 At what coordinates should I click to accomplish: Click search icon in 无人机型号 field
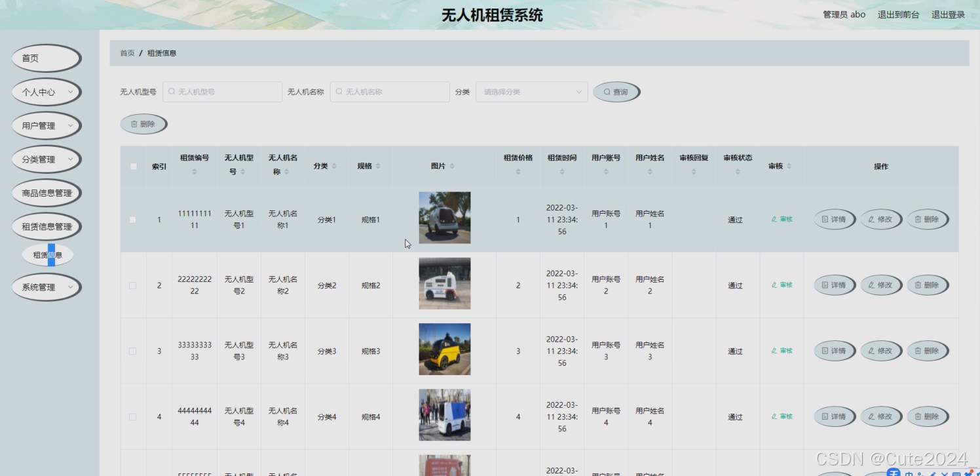click(x=172, y=92)
